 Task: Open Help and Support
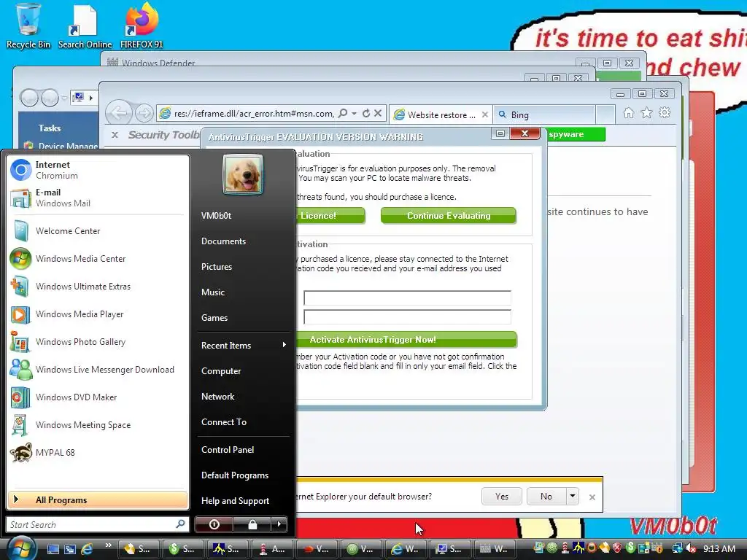pos(236,500)
